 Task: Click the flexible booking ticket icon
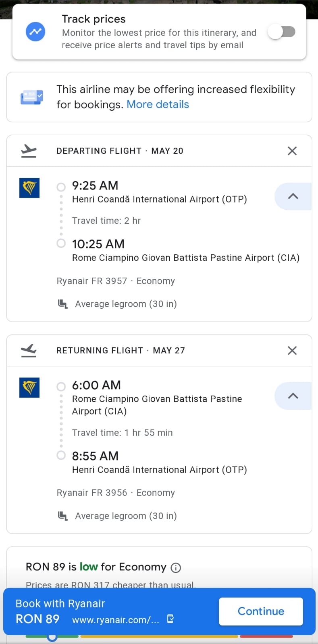tap(31, 97)
